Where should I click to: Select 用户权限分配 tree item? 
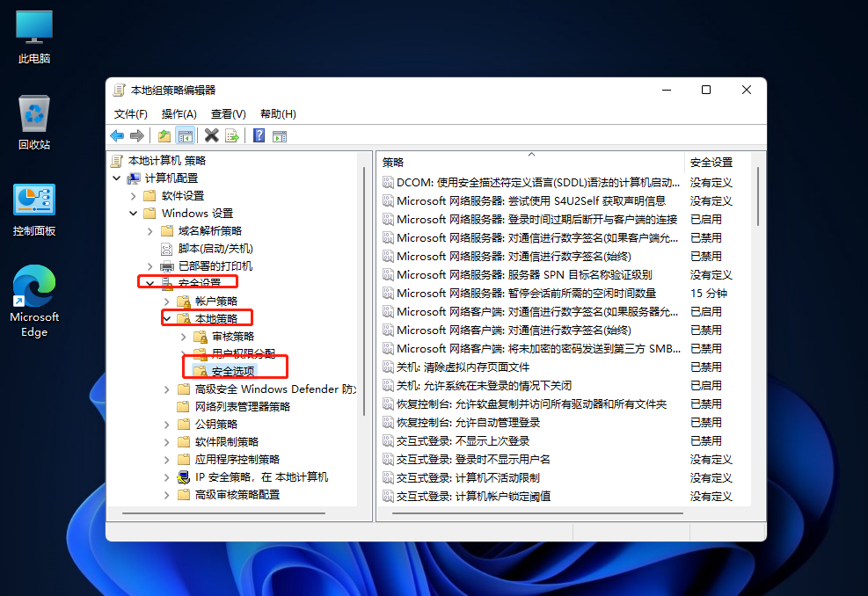coord(244,353)
